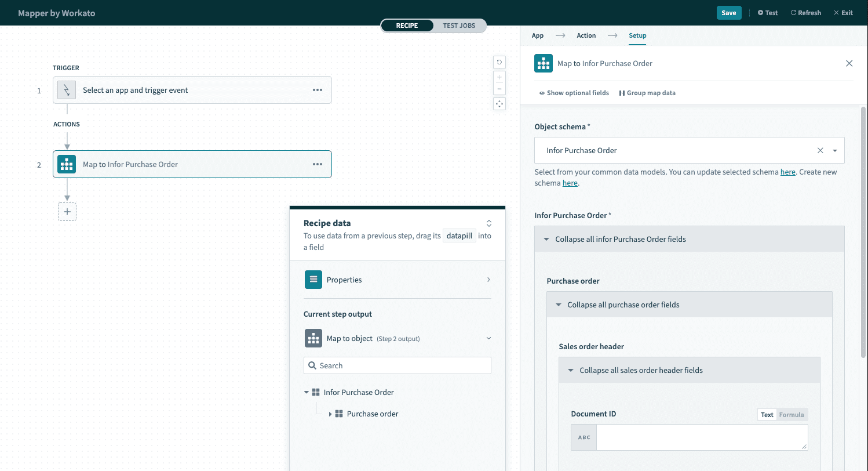Viewport: 868px width, 471px height.
Task: Switch Document ID to Formula mode
Action: (x=791, y=415)
